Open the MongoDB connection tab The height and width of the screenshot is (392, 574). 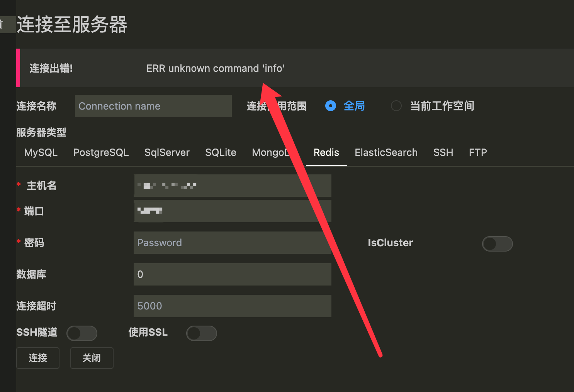[x=273, y=152]
